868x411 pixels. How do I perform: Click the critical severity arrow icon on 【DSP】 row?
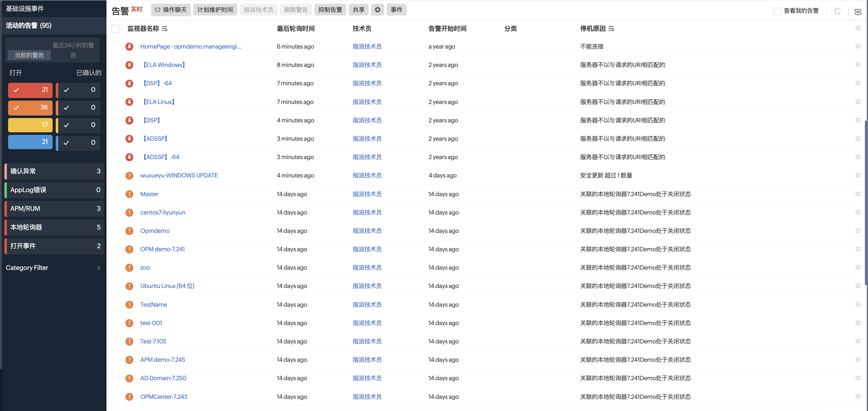point(130,120)
